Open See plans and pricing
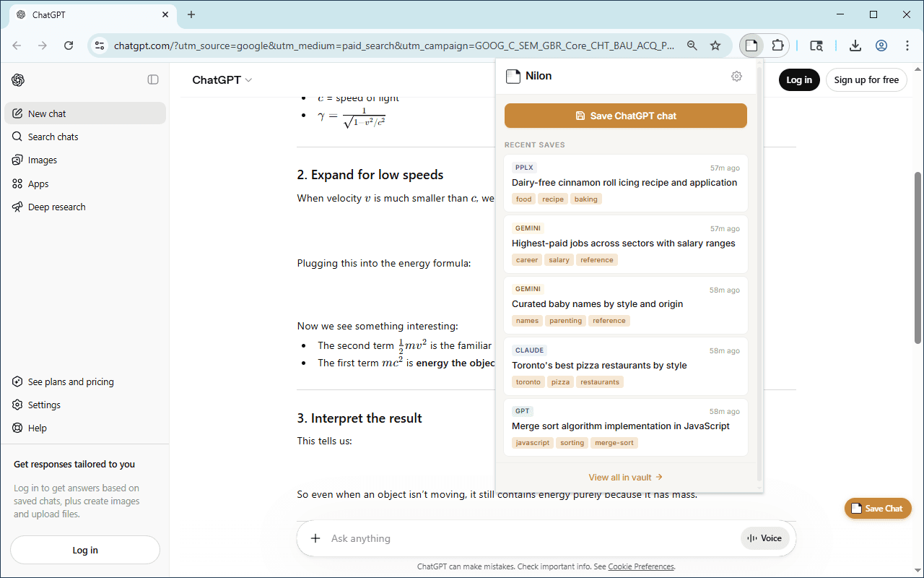The width and height of the screenshot is (924, 578). click(85, 381)
